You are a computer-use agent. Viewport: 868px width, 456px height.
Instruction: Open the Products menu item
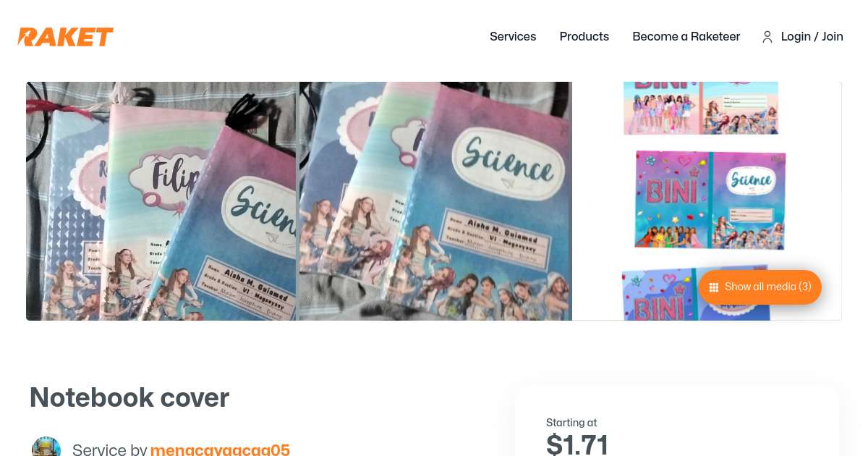[584, 36]
